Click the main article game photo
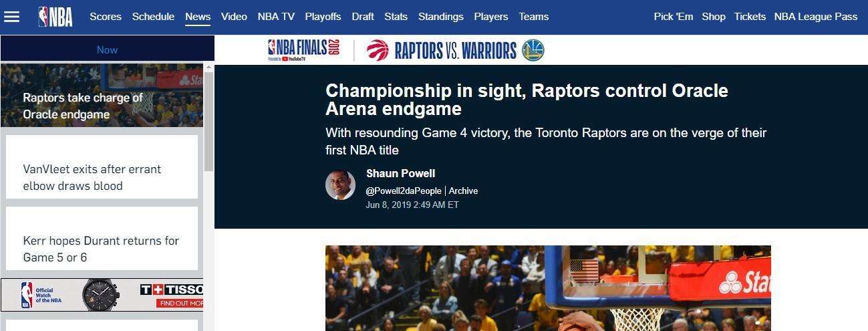 (548, 288)
